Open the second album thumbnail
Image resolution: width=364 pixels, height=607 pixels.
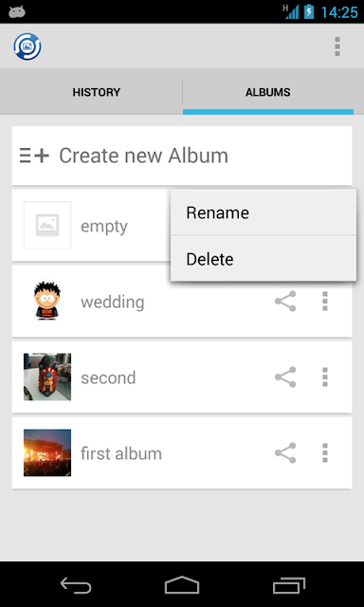coord(47,377)
